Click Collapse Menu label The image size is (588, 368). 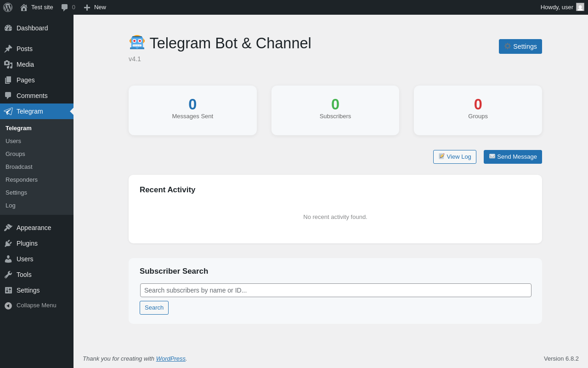click(36, 305)
